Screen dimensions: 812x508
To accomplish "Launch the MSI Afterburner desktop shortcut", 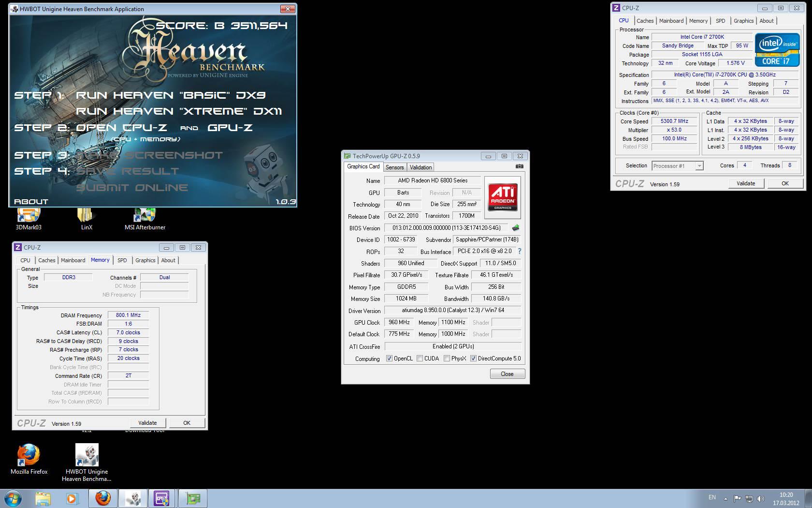I will click(x=145, y=219).
